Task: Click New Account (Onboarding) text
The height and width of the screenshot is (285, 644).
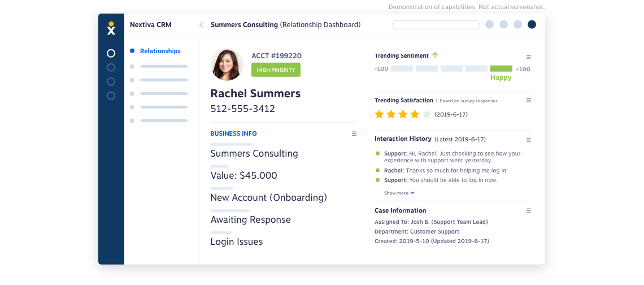Action: click(x=268, y=198)
